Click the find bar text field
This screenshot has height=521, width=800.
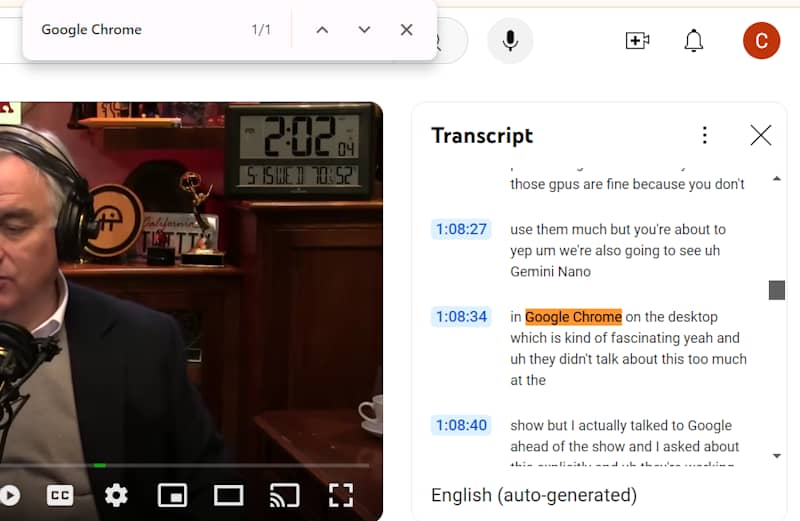tap(138, 30)
